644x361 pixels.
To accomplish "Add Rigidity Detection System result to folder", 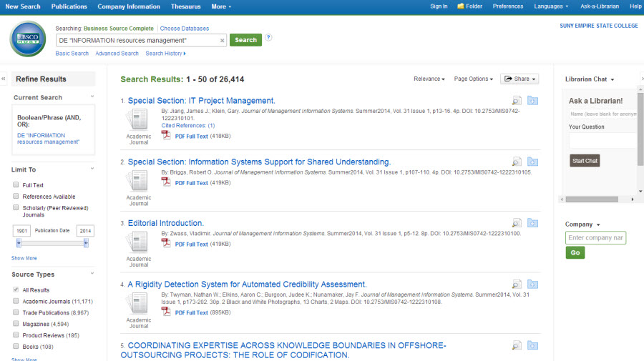I will point(532,284).
